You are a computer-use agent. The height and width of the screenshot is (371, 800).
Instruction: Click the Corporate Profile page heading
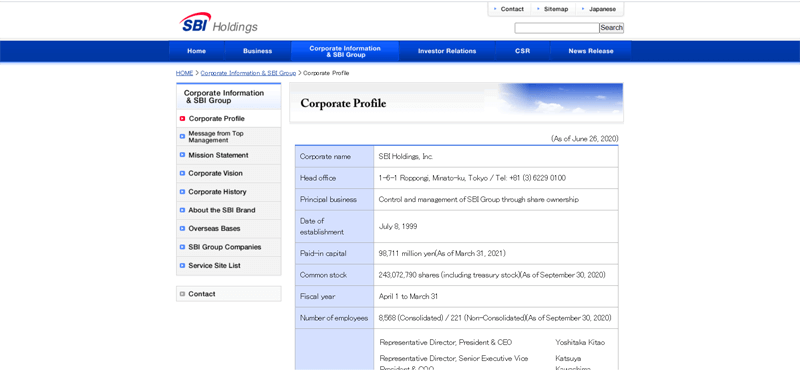tap(343, 104)
